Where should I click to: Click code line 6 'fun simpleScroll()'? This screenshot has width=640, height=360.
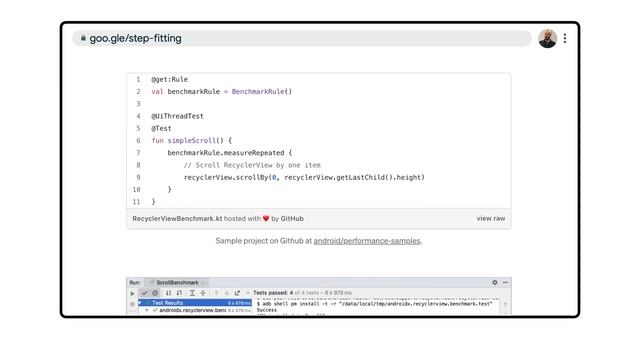(191, 140)
